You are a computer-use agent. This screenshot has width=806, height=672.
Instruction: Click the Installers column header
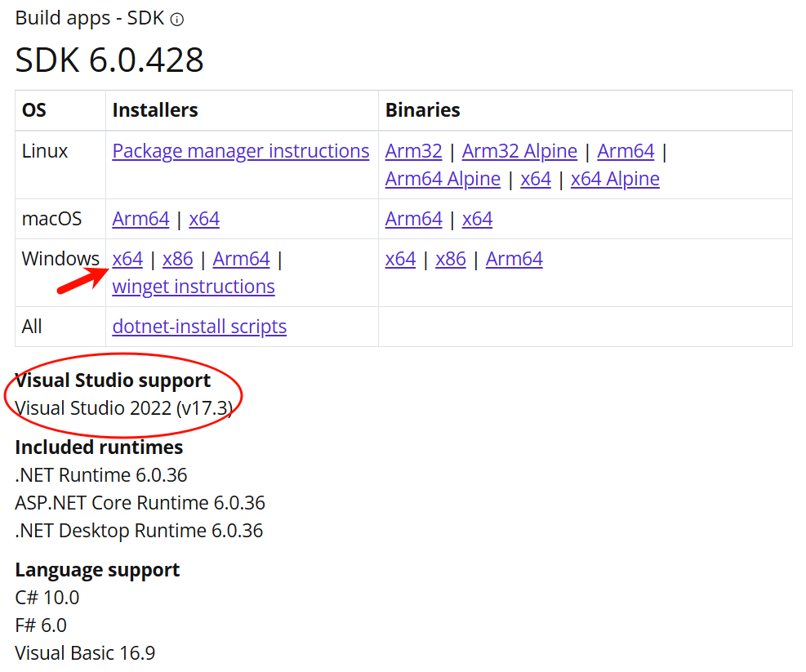coord(155,110)
